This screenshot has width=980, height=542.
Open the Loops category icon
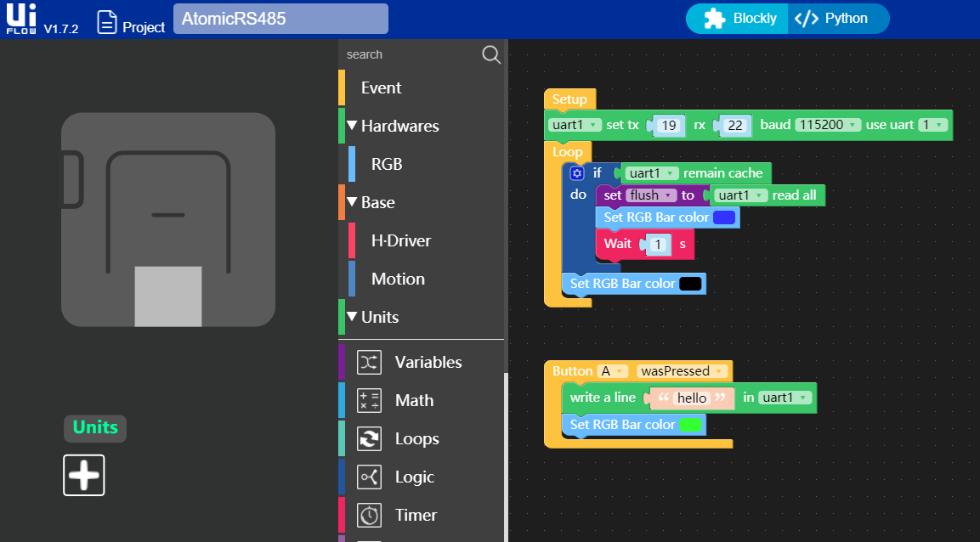click(x=369, y=439)
